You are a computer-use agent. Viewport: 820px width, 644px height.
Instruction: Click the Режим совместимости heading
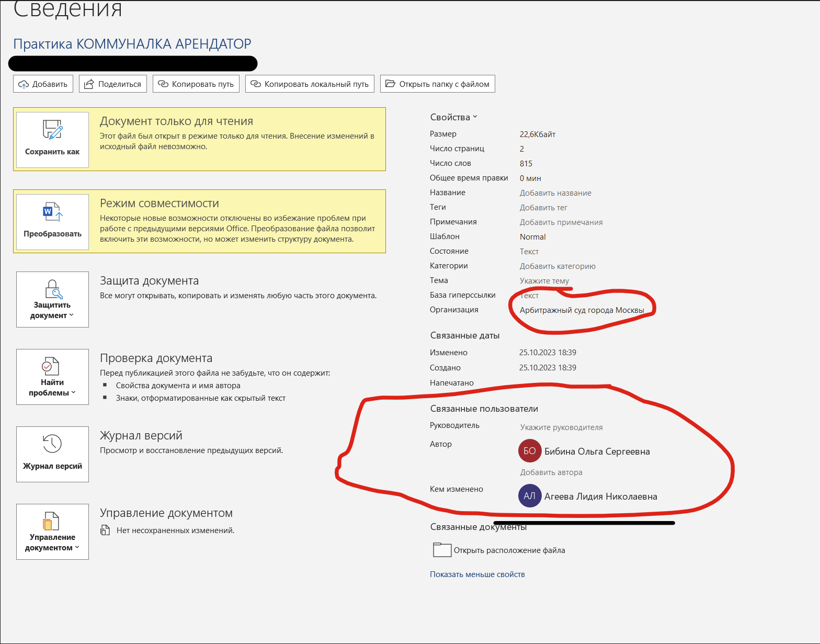click(x=160, y=204)
